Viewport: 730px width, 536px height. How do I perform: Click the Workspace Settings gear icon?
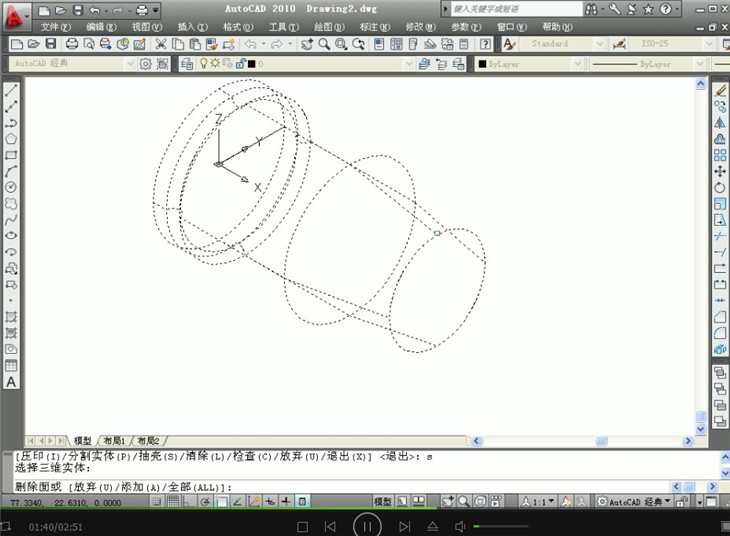pyautogui.click(x=145, y=64)
